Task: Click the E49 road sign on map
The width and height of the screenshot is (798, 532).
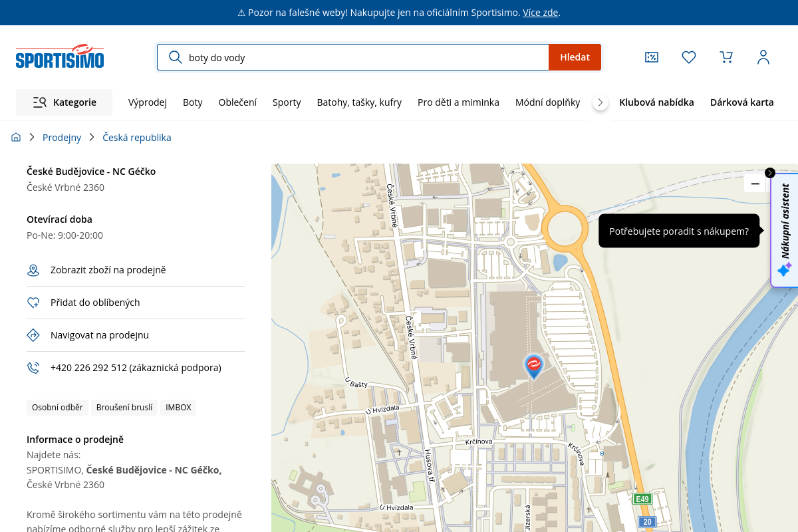Action: click(x=642, y=499)
